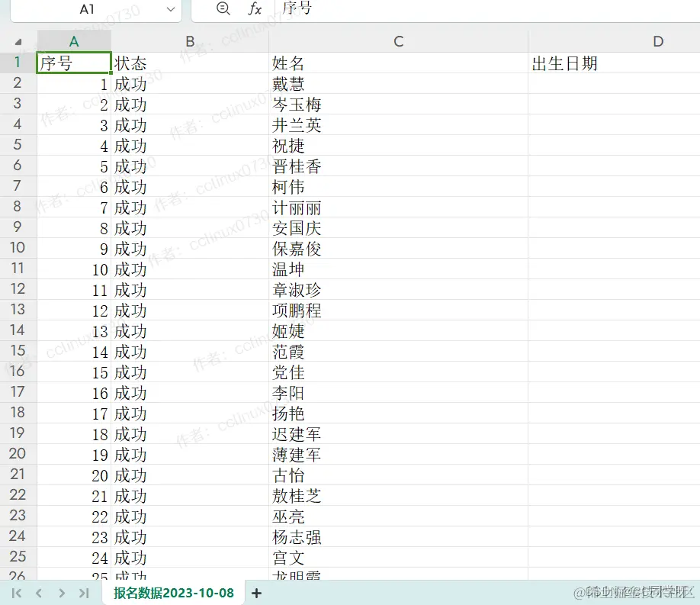The width and height of the screenshot is (700, 605).
Task: Click the empty birth date cell beside 祝捷
Action: click(614, 145)
